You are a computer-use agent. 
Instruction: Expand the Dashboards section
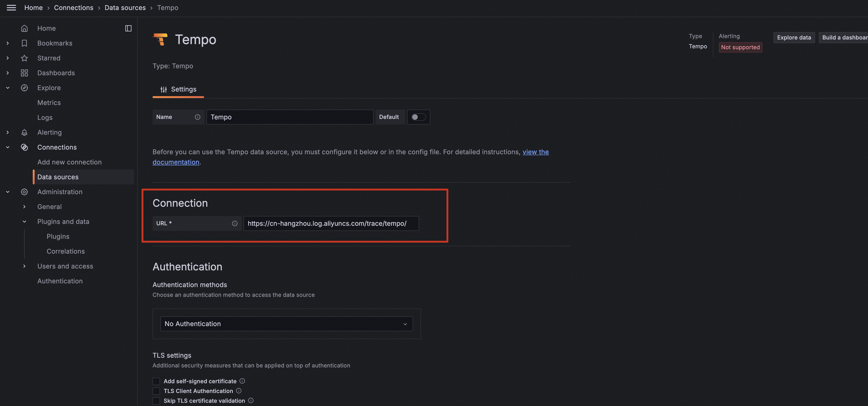[8, 73]
